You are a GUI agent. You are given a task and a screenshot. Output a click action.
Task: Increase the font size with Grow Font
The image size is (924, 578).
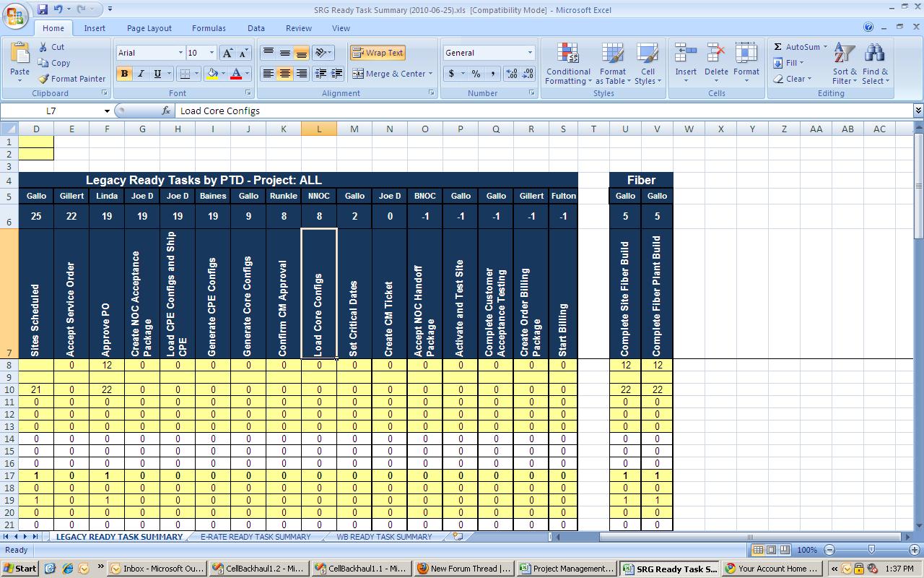click(x=227, y=53)
